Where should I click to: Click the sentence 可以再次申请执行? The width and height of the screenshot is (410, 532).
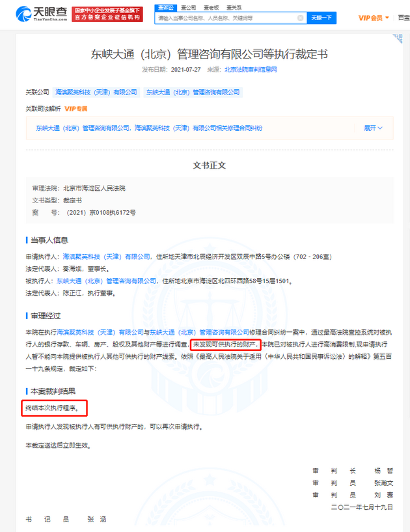[x=177, y=427]
